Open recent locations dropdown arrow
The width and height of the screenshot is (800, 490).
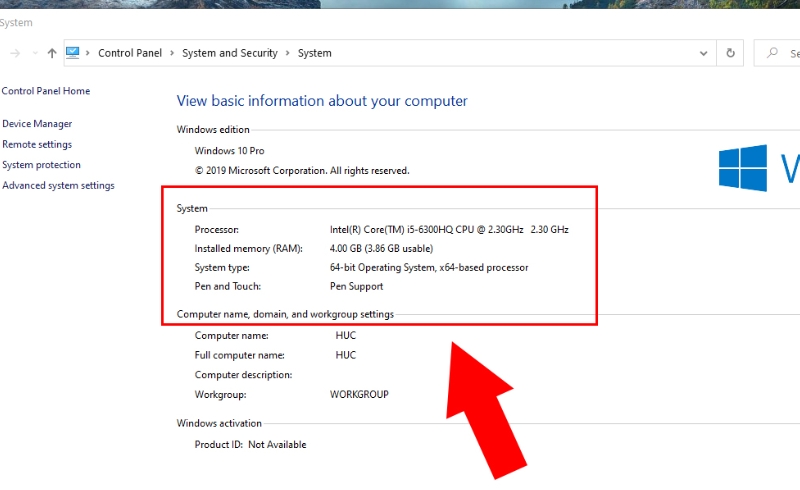[x=35, y=53]
